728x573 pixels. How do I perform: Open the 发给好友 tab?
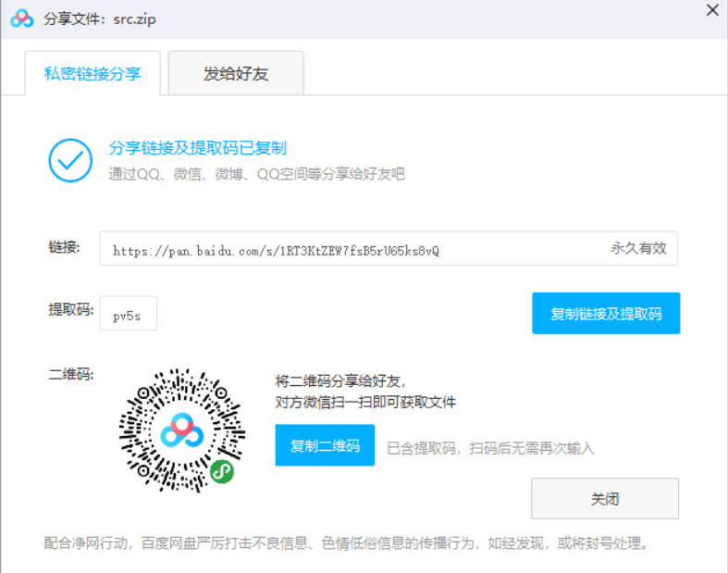[x=236, y=73]
